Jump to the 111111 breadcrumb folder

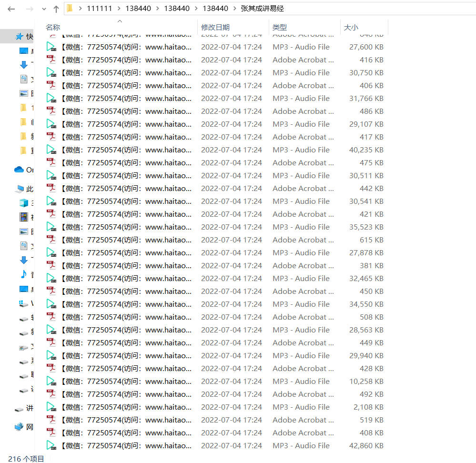pos(99,9)
